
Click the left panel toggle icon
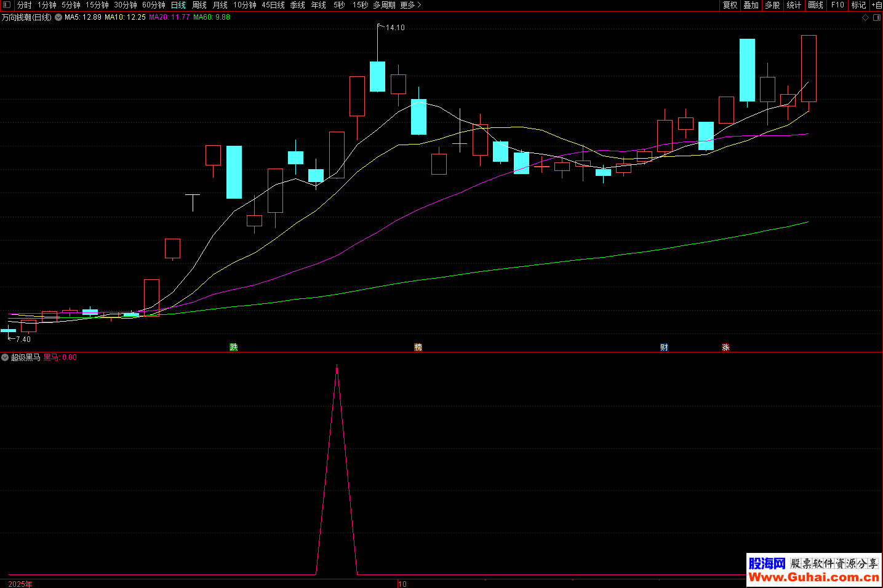click(7, 5)
